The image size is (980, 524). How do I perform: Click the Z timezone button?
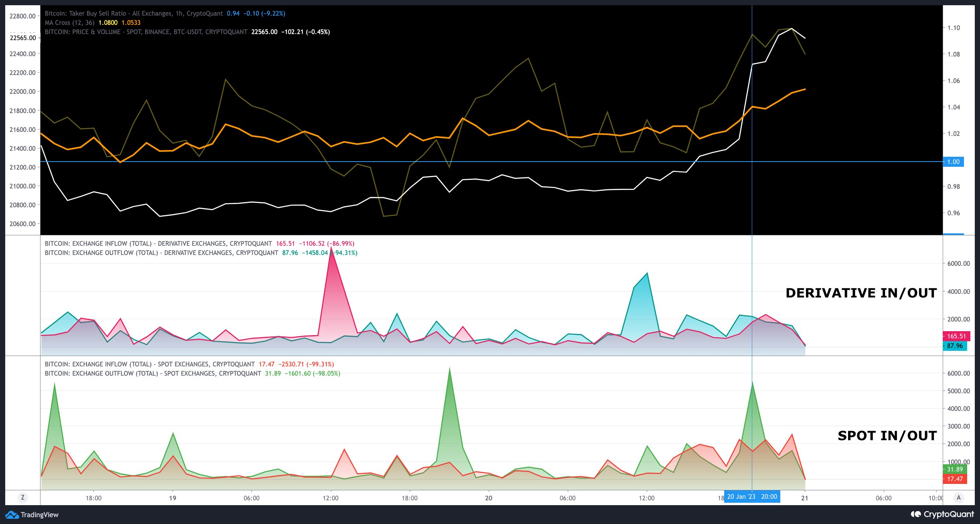point(22,498)
